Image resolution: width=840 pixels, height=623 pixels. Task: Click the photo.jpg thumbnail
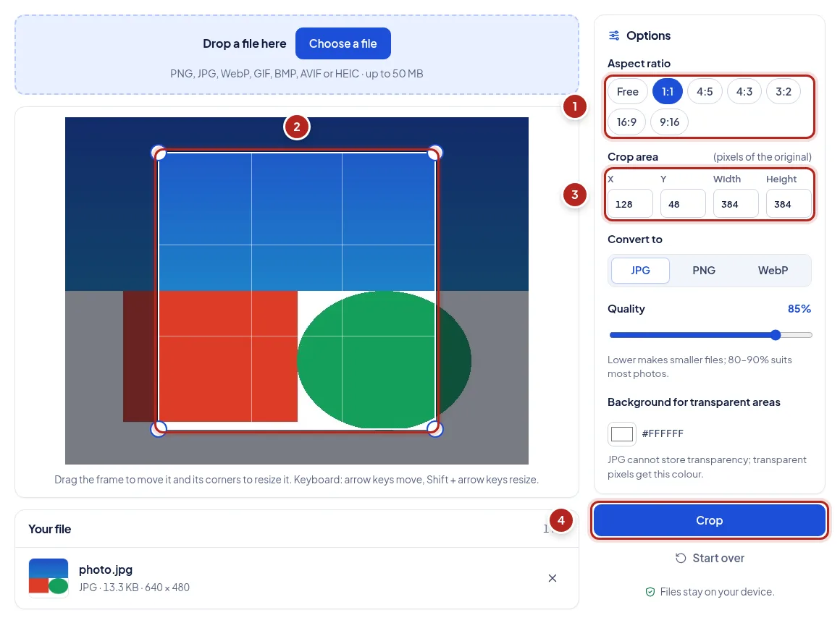pyautogui.click(x=49, y=578)
